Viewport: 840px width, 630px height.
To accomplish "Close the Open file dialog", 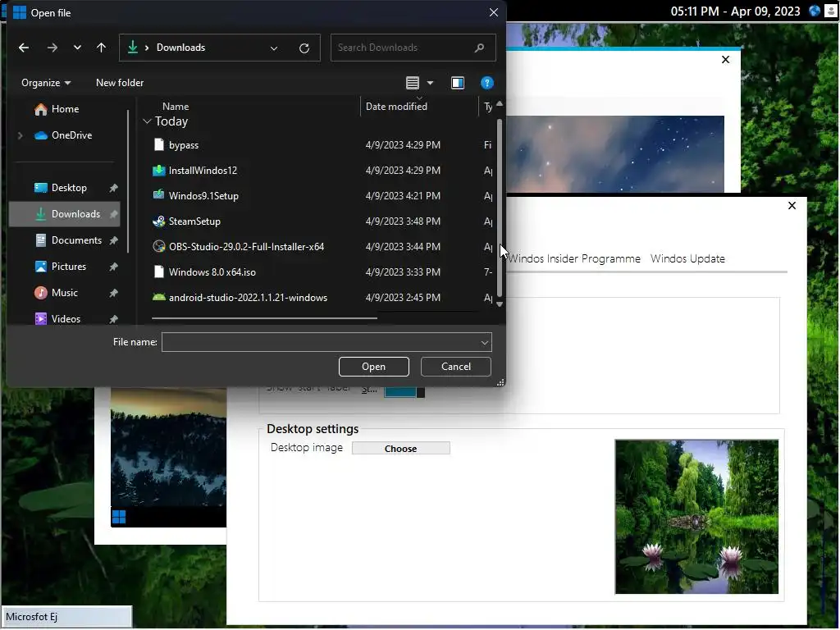I will [493, 12].
